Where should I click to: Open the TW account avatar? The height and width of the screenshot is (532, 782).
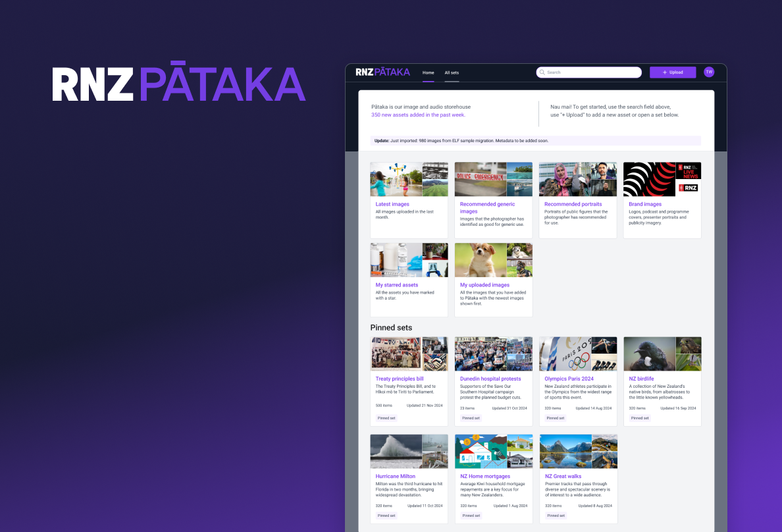tap(709, 72)
